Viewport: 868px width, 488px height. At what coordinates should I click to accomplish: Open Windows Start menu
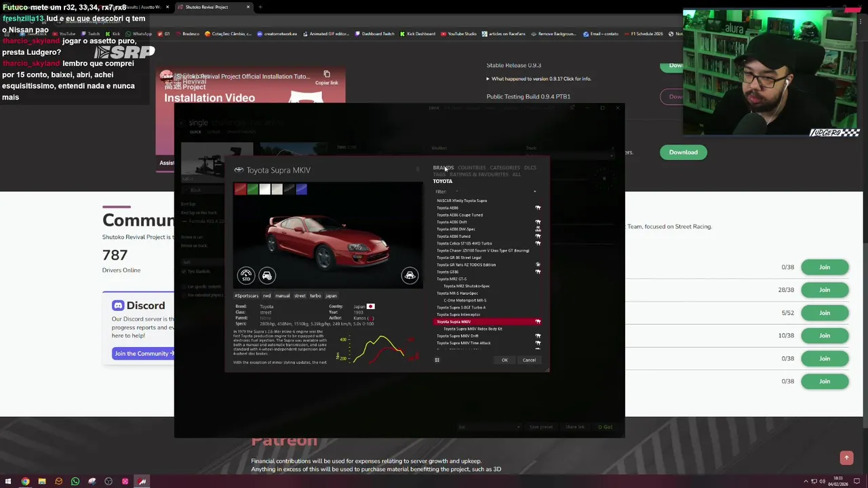9,481
